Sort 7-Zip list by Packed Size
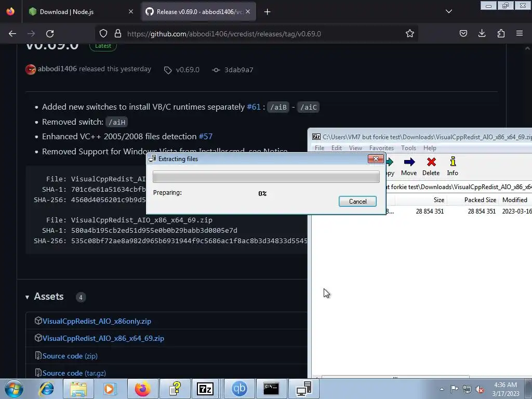The image size is (532, 399). 473,200
